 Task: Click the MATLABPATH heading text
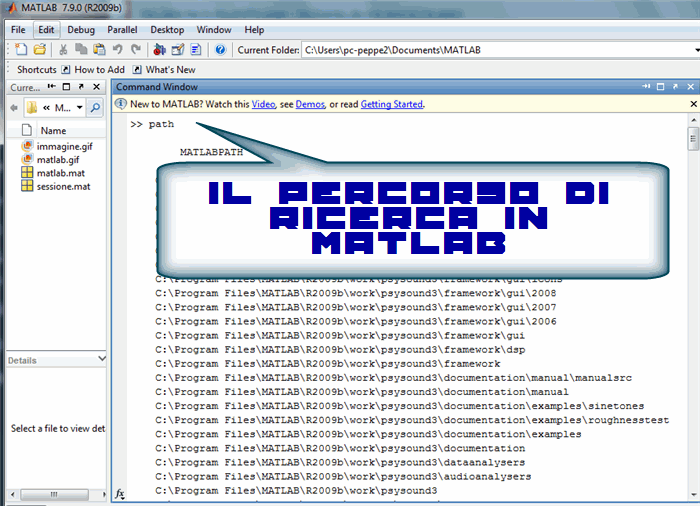[211, 152]
